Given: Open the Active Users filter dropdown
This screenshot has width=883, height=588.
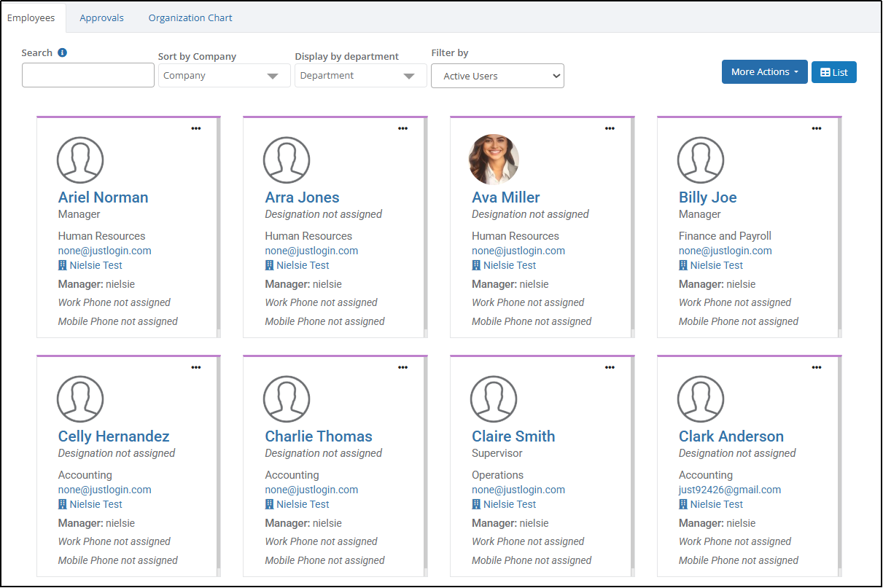Looking at the screenshot, I should point(497,76).
